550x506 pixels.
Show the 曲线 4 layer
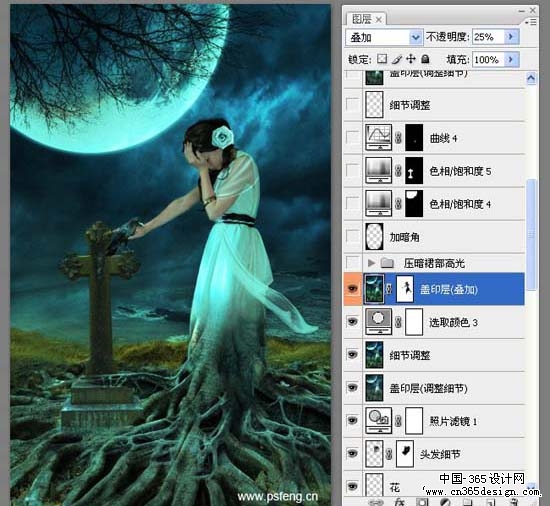pos(353,137)
